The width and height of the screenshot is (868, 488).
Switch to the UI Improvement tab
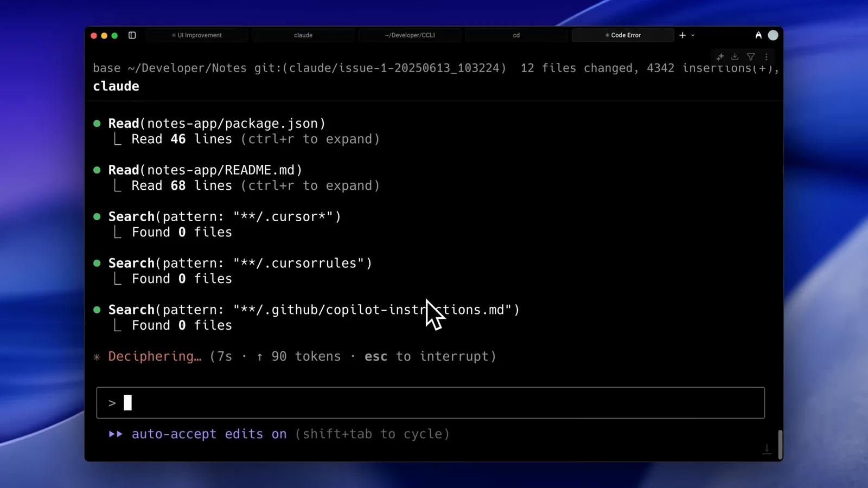[x=197, y=35]
